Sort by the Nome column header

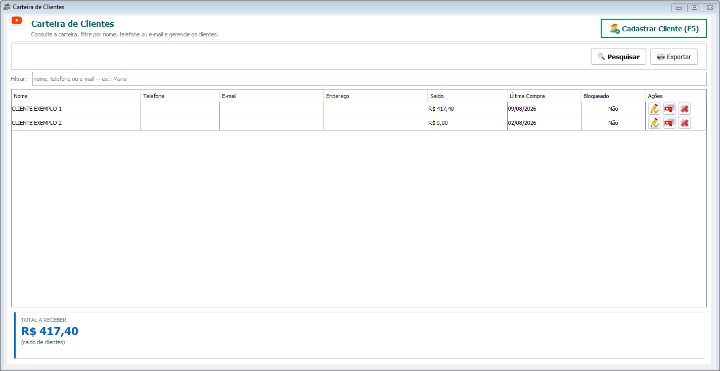(x=76, y=96)
